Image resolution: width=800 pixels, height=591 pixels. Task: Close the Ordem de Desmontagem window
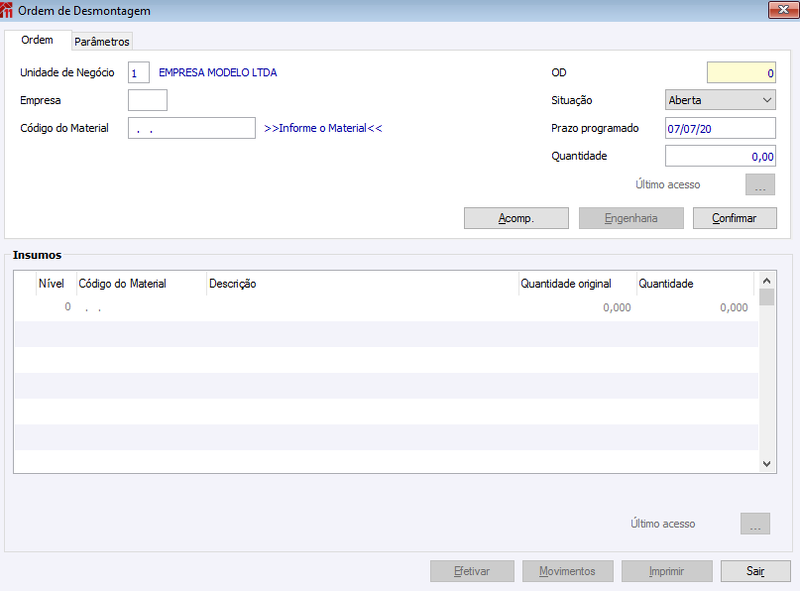coord(783,10)
